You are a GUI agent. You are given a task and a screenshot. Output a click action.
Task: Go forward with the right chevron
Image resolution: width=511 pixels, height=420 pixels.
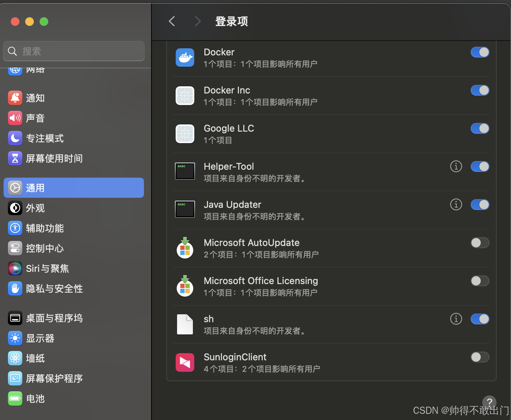pos(198,21)
